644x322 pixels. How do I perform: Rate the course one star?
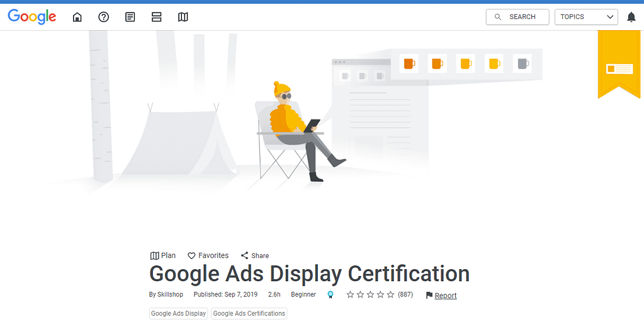(351, 294)
